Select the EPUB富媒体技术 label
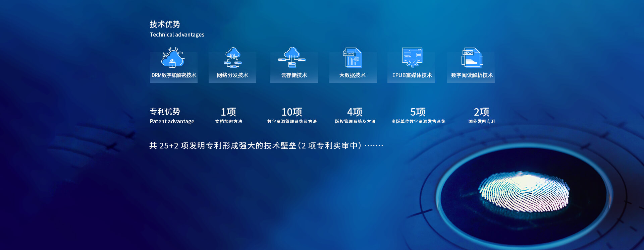 click(x=412, y=75)
